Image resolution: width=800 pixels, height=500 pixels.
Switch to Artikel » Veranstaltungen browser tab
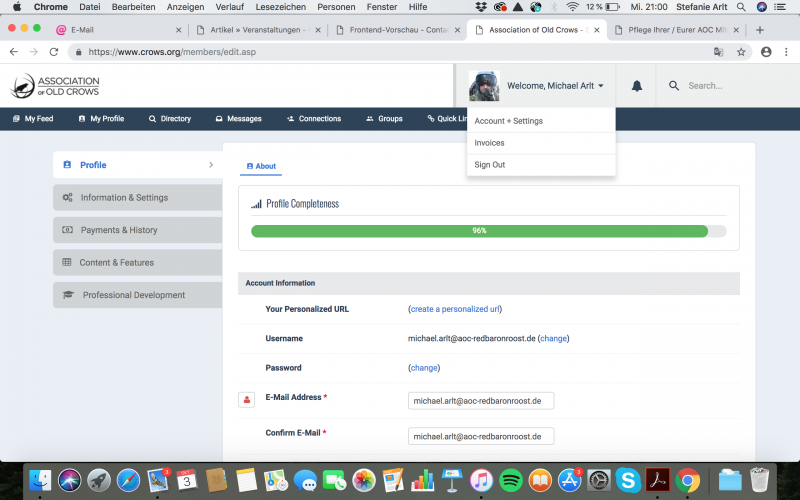point(258,30)
